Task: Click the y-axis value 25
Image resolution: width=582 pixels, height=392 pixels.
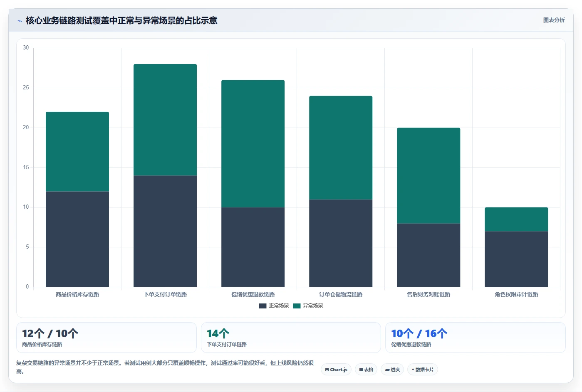Action: click(26, 88)
